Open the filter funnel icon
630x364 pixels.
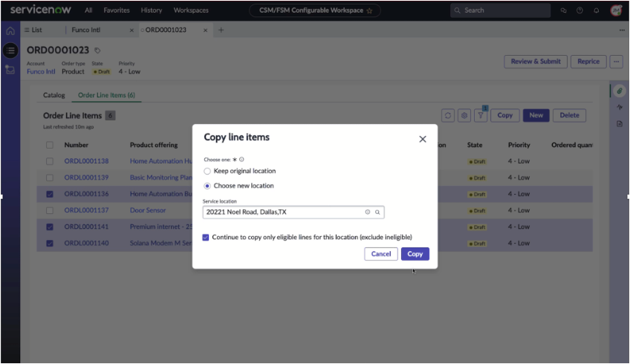[481, 115]
